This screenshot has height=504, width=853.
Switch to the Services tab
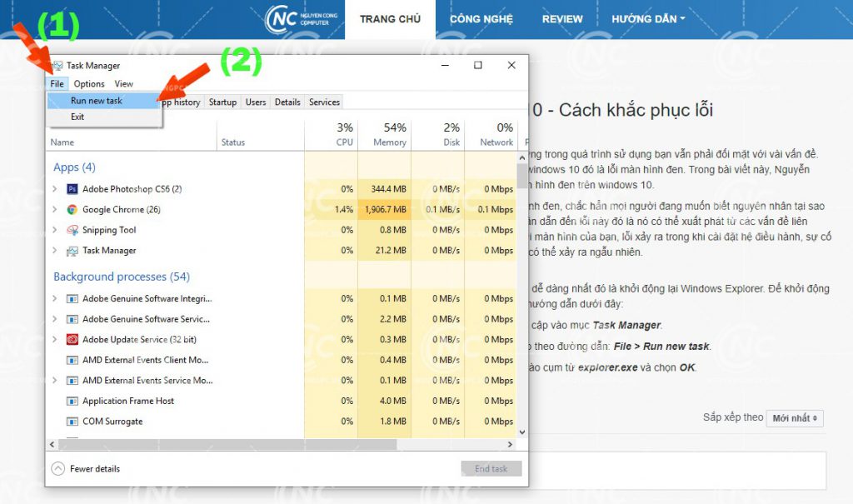pos(324,102)
